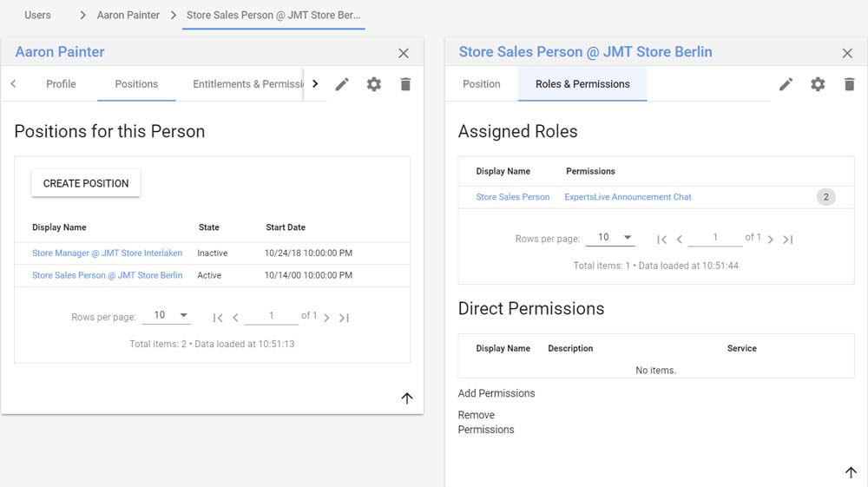This screenshot has height=487, width=868.
Task: Sort Positions by Display Name column
Action: [59, 227]
